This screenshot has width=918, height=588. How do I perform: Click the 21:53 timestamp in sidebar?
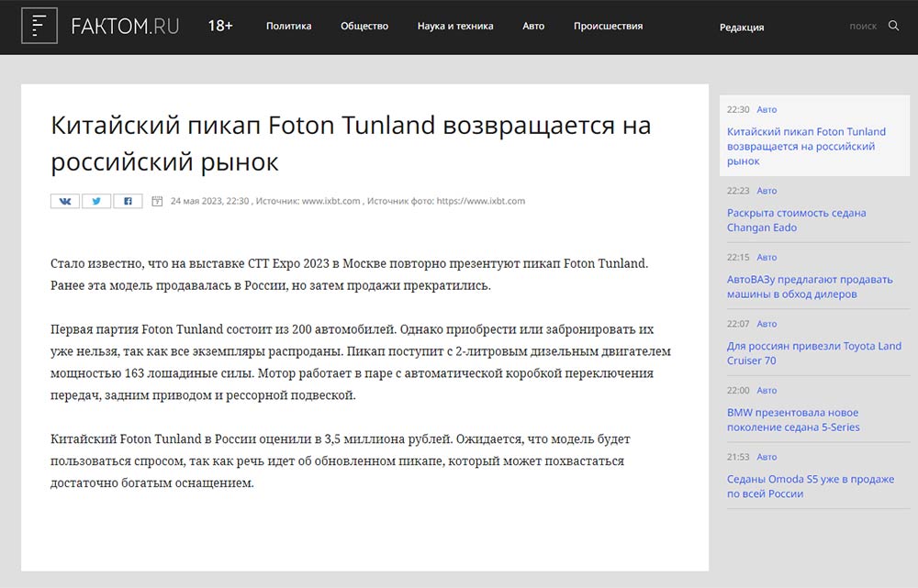(x=738, y=457)
